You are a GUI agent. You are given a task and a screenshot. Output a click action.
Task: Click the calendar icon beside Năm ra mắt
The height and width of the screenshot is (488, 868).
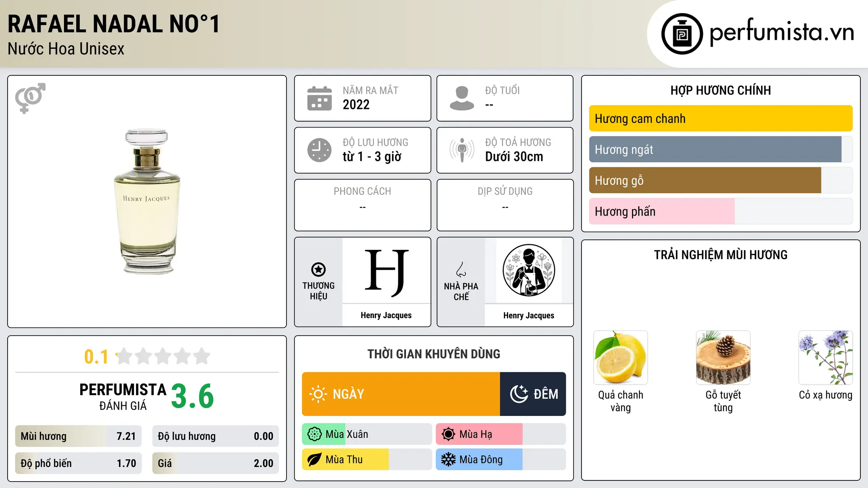[320, 98]
